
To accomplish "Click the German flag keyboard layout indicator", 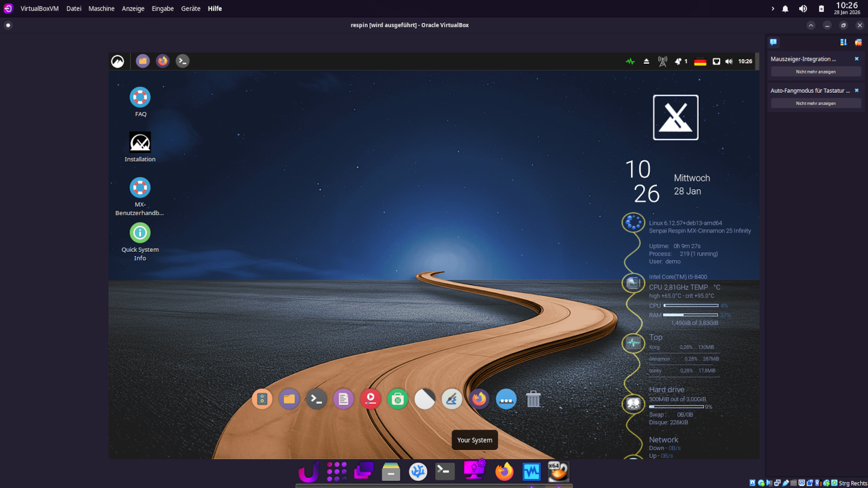I will click(x=700, y=61).
